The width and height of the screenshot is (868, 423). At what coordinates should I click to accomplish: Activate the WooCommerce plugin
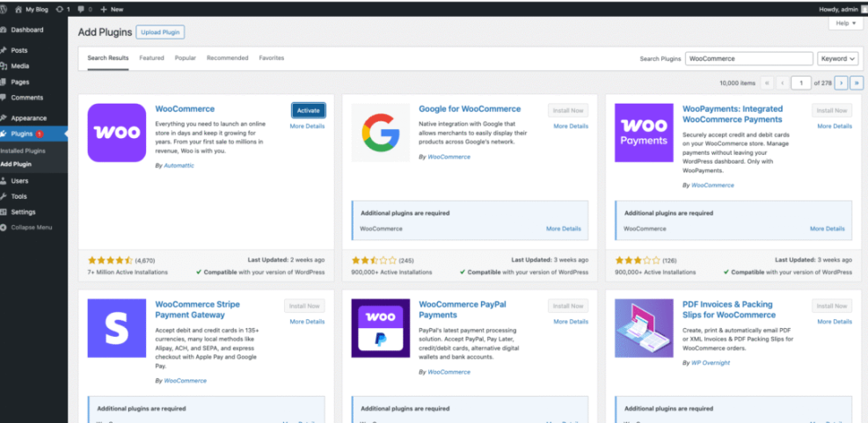coord(309,111)
